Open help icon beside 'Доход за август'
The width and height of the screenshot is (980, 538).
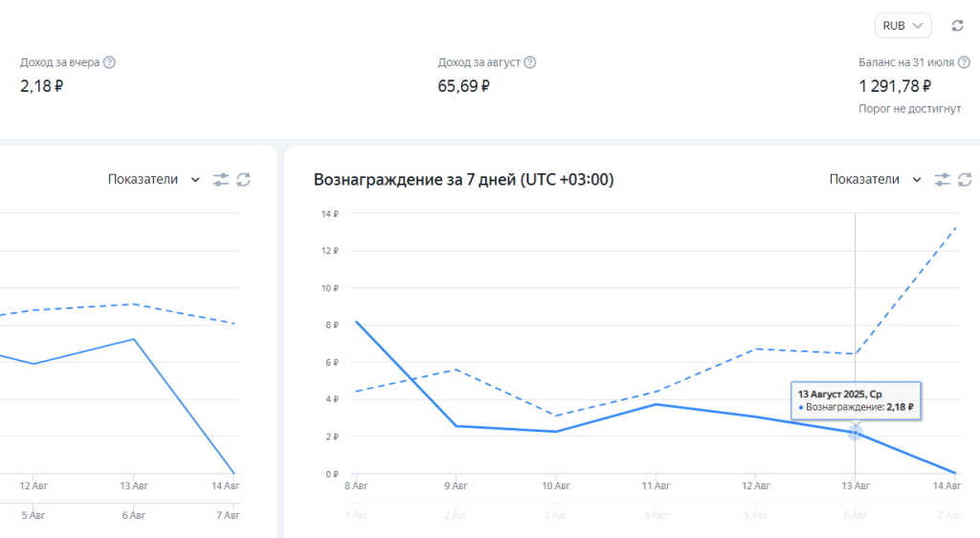coord(530,62)
